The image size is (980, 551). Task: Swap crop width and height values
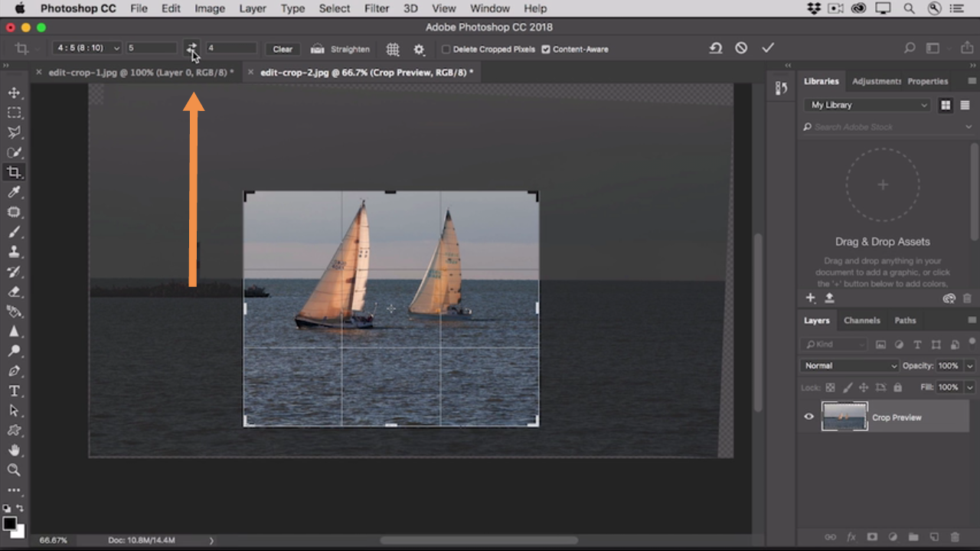(x=191, y=48)
